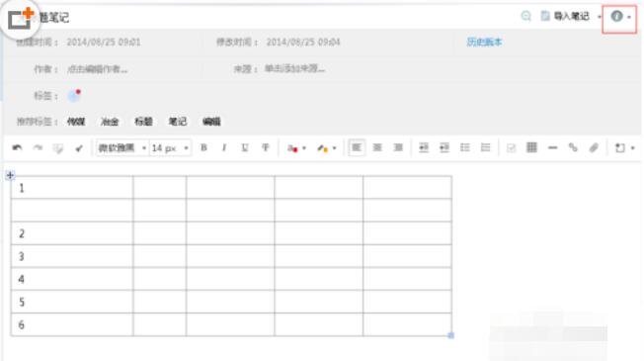Click the indent icon next to align right

pos(424,147)
